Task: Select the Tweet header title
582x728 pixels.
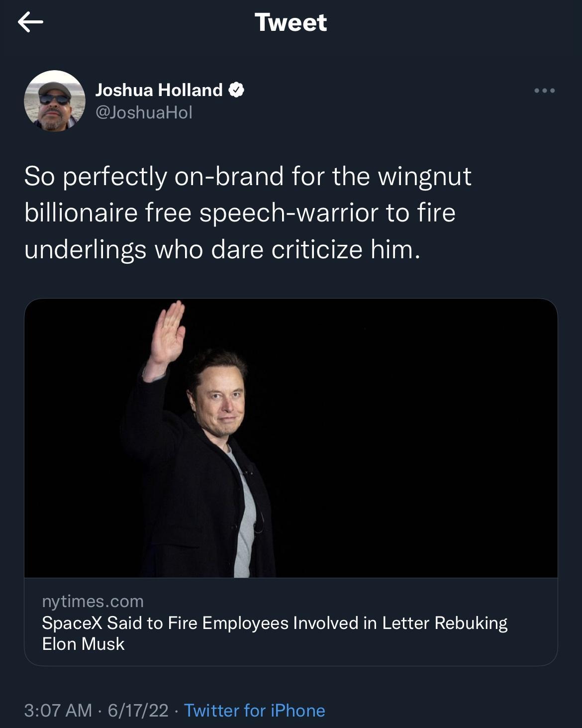Action: [291, 22]
